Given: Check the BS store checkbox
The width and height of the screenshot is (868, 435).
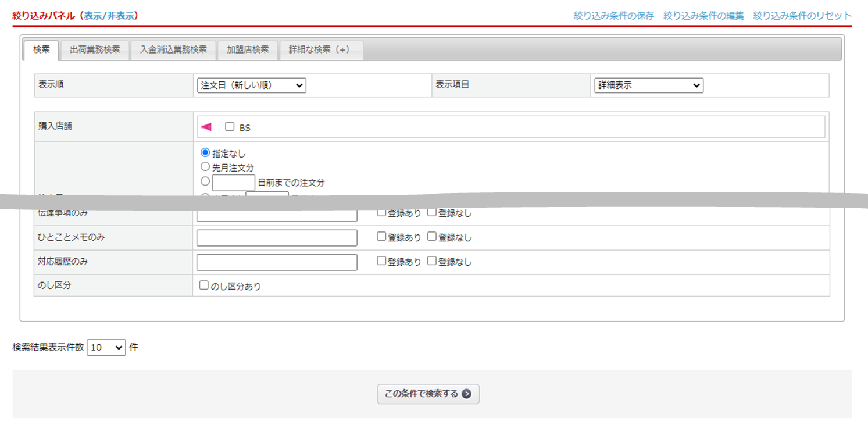Looking at the screenshot, I should pyautogui.click(x=230, y=127).
